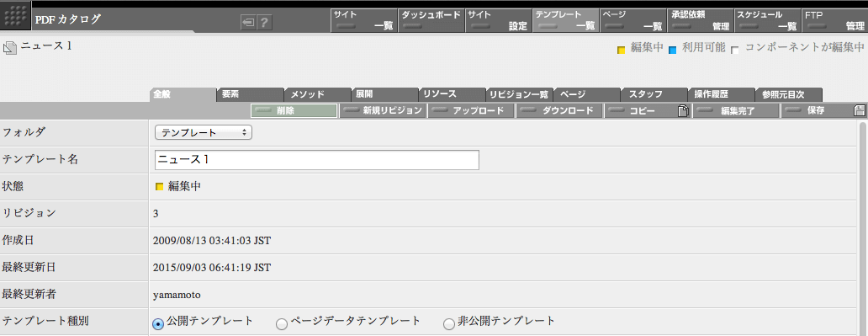Click the ニュース1 page heading text
This screenshot has height=336, width=868.
(x=46, y=47)
